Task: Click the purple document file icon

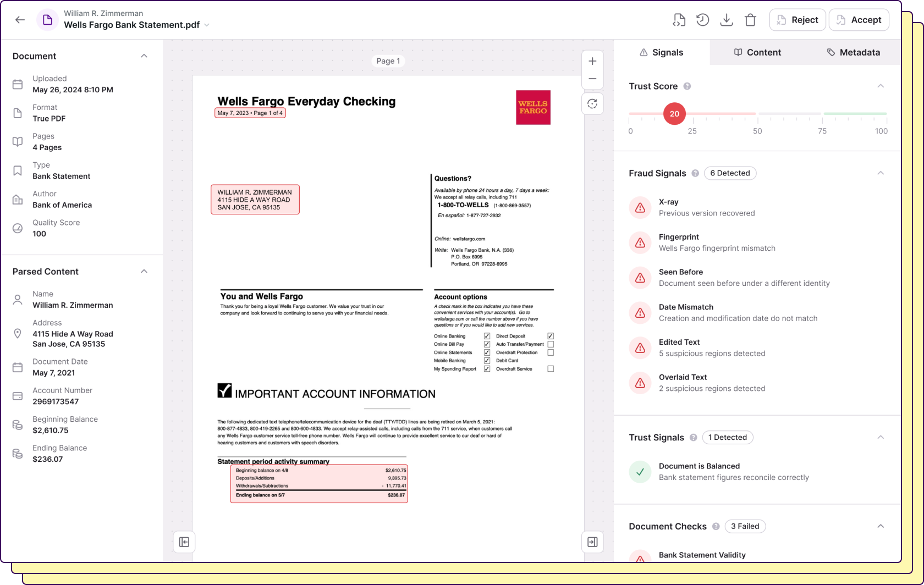Action: (x=48, y=20)
